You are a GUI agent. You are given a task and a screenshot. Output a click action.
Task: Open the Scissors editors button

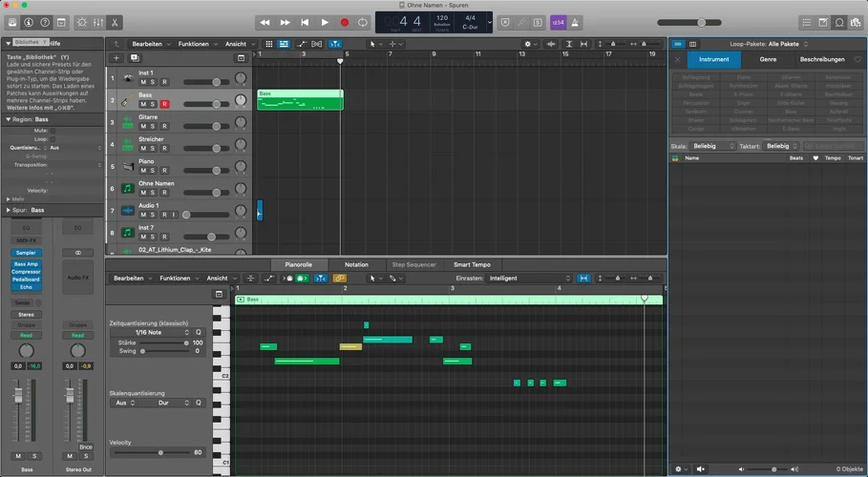[x=115, y=22]
